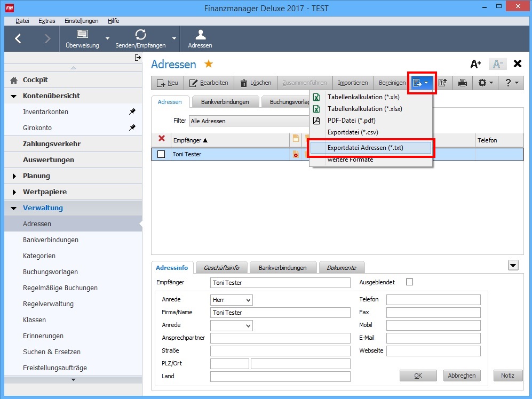Collapse the sidebar with the arrow icon
532x399 pixels.
point(138,58)
